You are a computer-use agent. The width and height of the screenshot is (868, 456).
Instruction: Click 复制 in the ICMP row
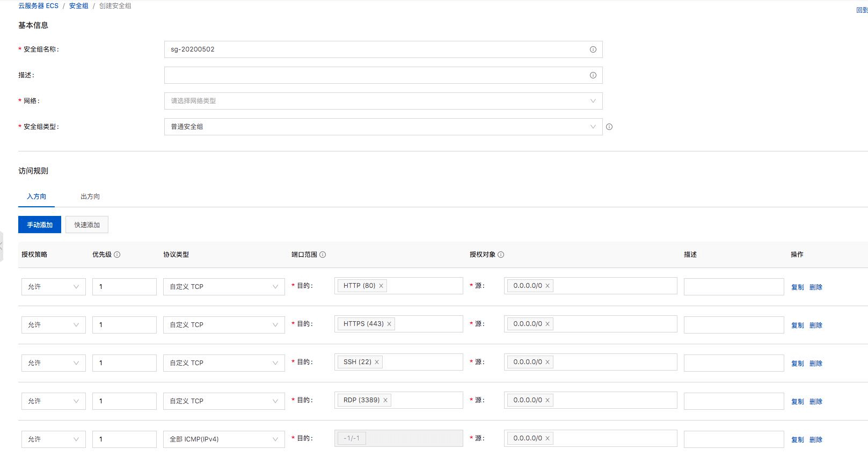tap(798, 440)
